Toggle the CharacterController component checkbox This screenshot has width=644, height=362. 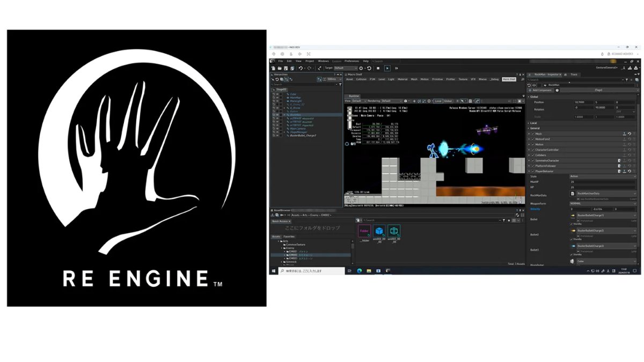tap(533, 150)
